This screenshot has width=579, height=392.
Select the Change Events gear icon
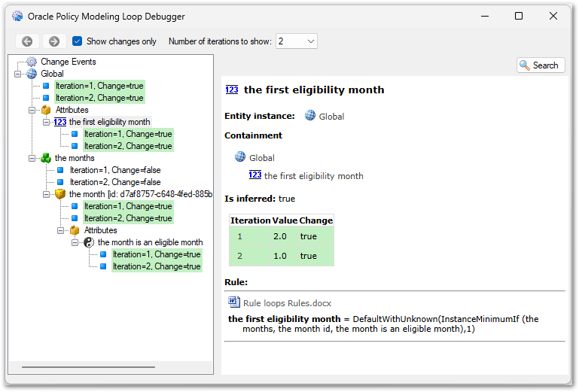(x=32, y=62)
